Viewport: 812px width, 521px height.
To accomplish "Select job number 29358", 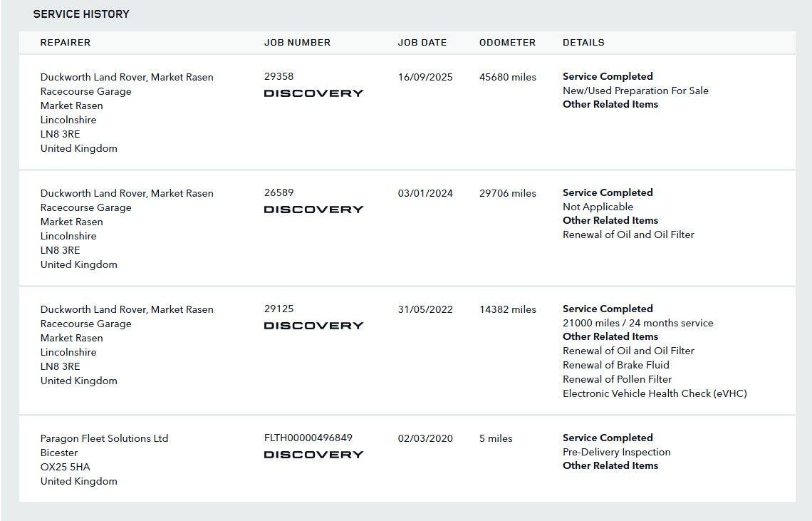I will (279, 76).
